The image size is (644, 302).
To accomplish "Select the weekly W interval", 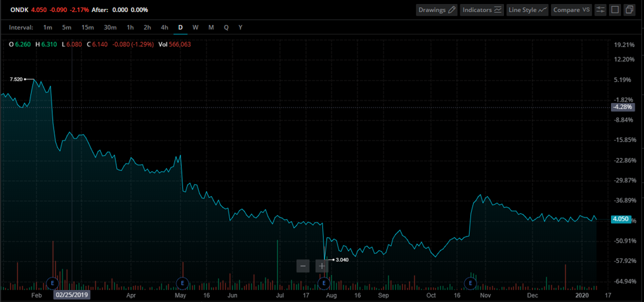I will [196, 28].
